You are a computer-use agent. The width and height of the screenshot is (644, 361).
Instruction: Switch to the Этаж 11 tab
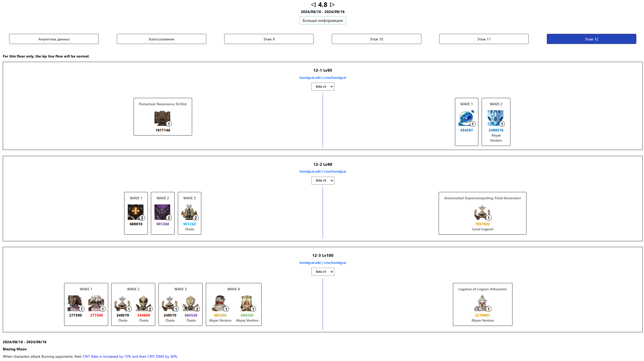pyautogui.click(x=484, y=39)
